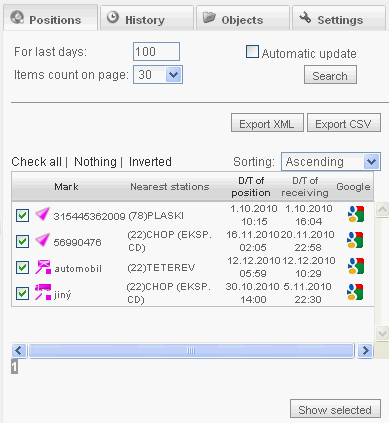Enable the Automatic update checkbox
Viewport: 389px width, 423px height.
click(252, 52)
